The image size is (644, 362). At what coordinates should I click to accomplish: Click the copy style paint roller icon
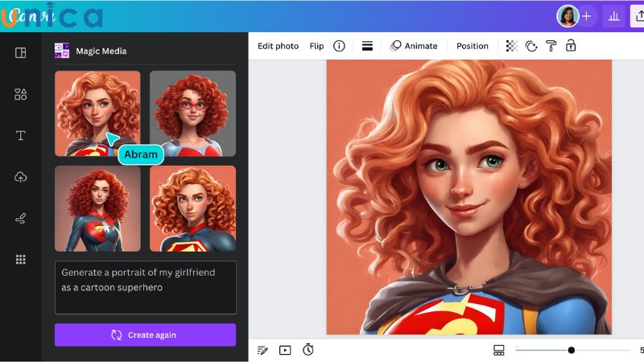point(551,46)
